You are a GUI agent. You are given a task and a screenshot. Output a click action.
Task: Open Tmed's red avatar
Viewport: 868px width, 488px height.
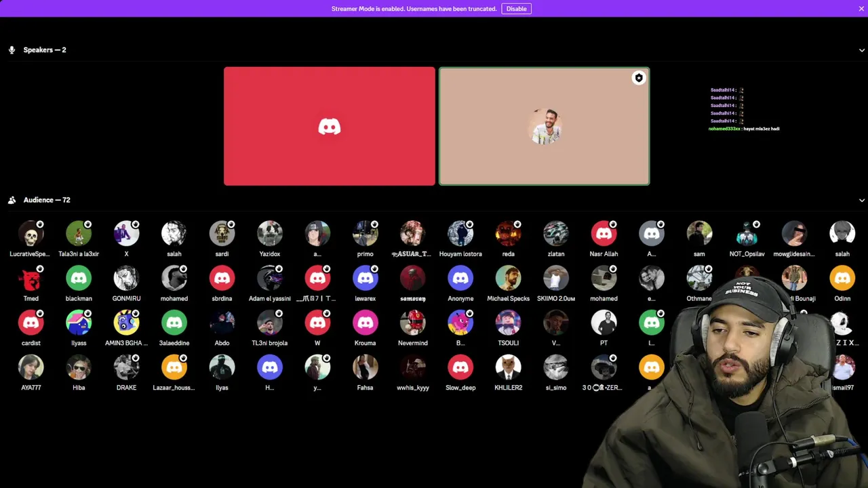pyautogui.click(x=31, y=278)
